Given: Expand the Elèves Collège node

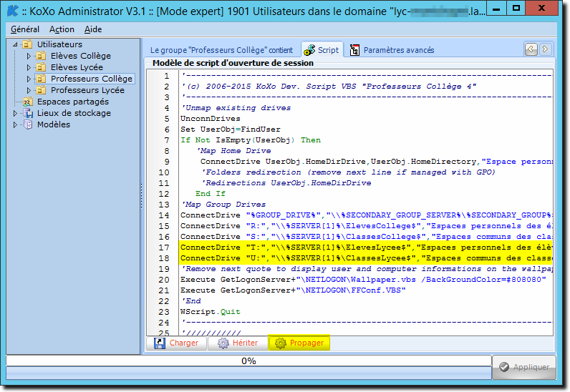Looking at the screenshot, I should pyautogui.click(x=29, y=56).
